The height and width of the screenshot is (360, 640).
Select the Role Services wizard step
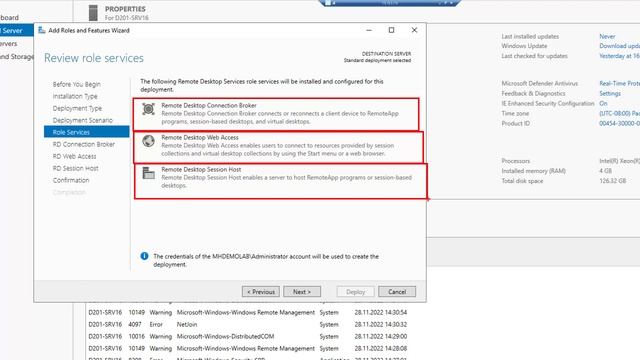click(x=87, y=132)
